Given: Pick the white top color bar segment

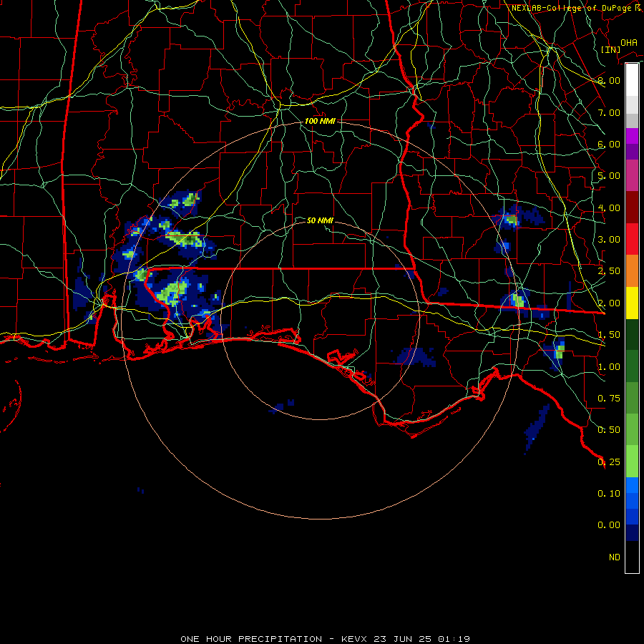Looking at the screenshot, I should click(632, 80).
